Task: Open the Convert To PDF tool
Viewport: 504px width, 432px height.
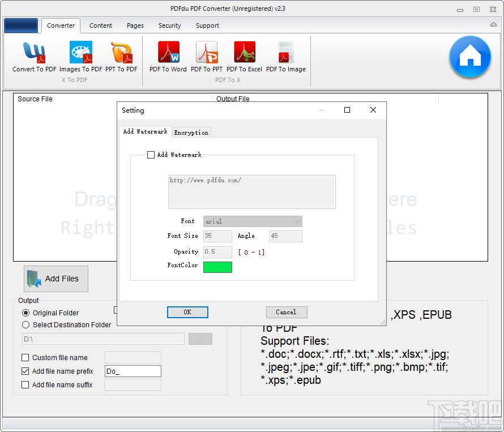Action: [x=34, y=57]
